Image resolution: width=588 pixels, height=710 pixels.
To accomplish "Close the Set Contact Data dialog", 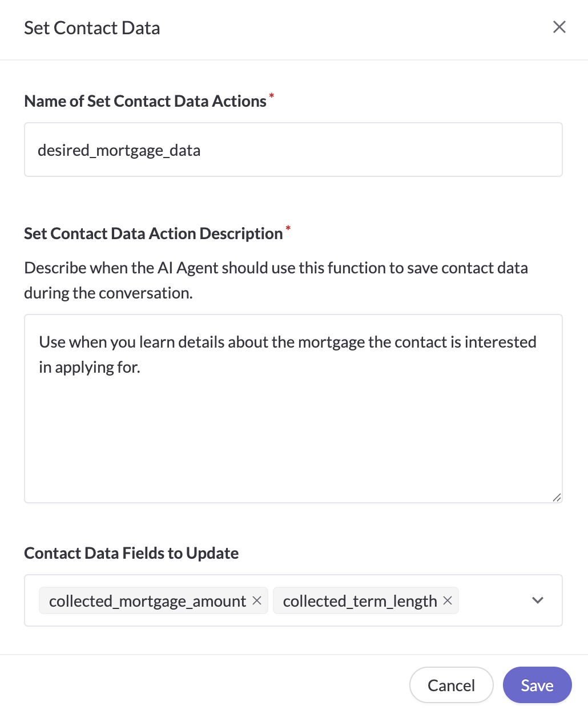I will point(559,27).
